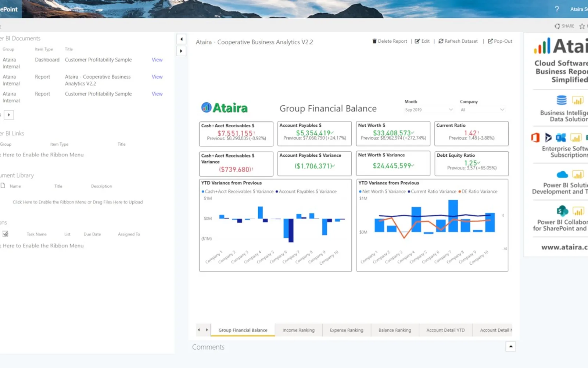This screenshot has width=588, height=368.
Task: Click DE Ratio Variance legend dot
Action: click(x=460, y=191)
